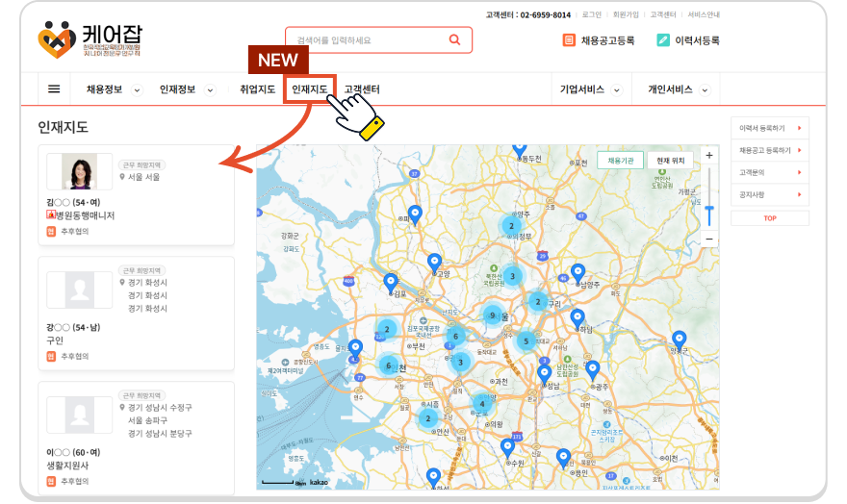
Task: Open 취업지도 menu item
Action: (258, 89)
